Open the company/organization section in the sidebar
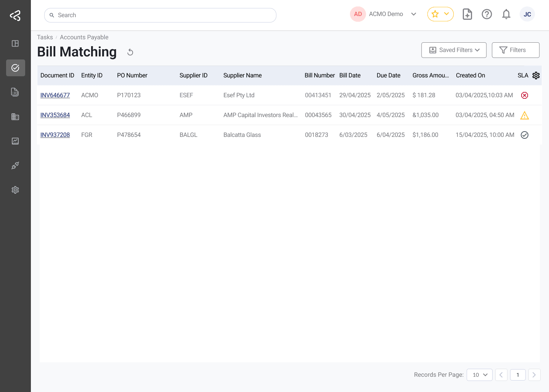 pyautogui.click(x=15, y=117)
